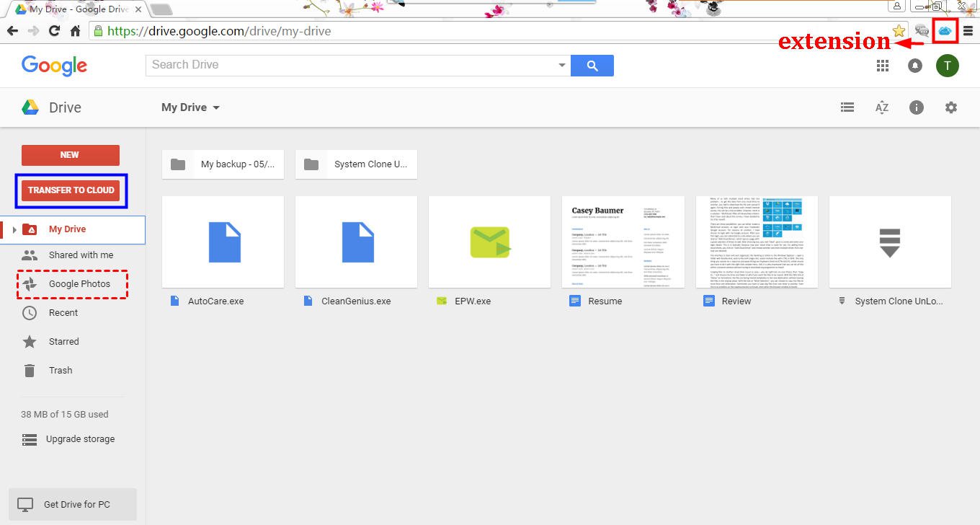Click Upgrade storage link
Screen dimensions: 980x525
click(80, 439)
